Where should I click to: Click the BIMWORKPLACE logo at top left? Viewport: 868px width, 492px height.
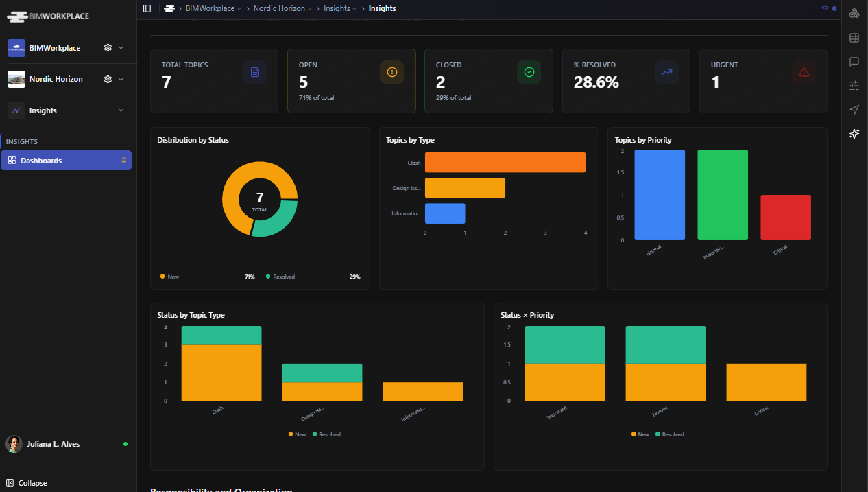[48, 16]
